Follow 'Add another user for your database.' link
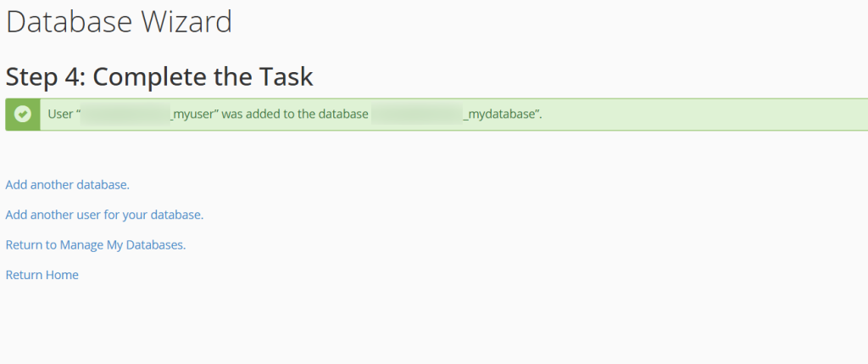868x364 pixels. (104, 215)
